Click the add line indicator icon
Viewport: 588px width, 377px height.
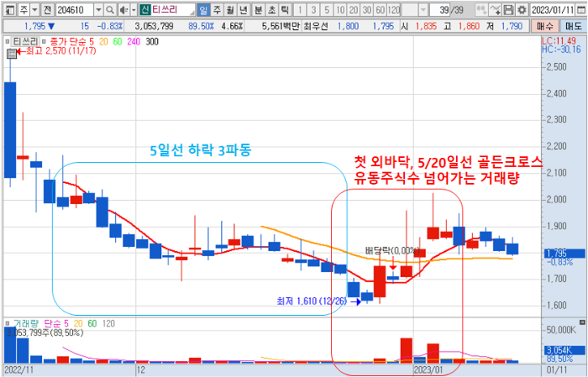(495, 10)
